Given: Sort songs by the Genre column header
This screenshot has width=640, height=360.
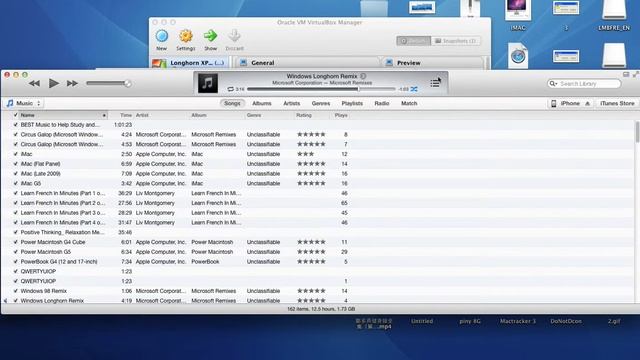Looking at the screenshot, I should pos(270,115).
